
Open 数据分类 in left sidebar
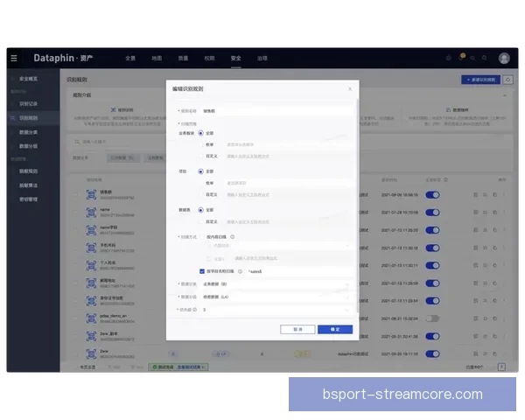click(29, 131)
